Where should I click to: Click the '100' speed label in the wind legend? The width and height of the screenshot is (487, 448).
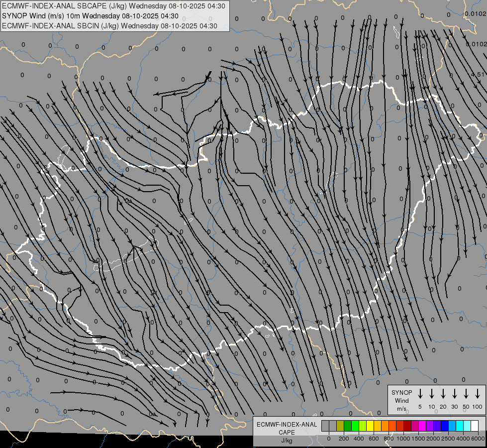click(478, 407)
